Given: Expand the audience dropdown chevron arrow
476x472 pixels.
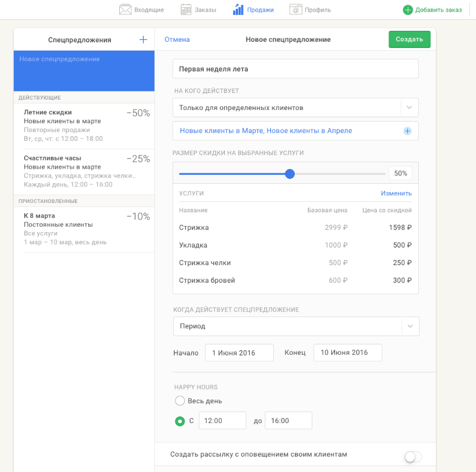Looking at the screenshot, I should point(409,107).
